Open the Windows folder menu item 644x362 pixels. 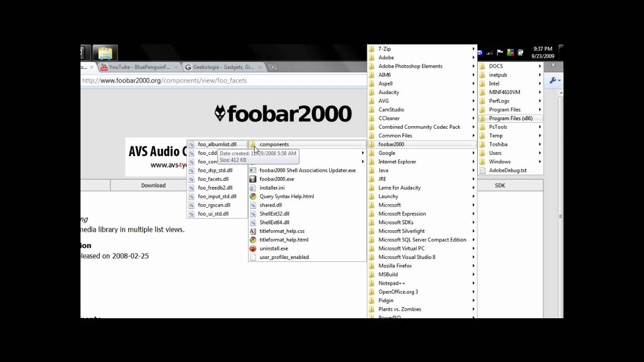tap(511, 162)
